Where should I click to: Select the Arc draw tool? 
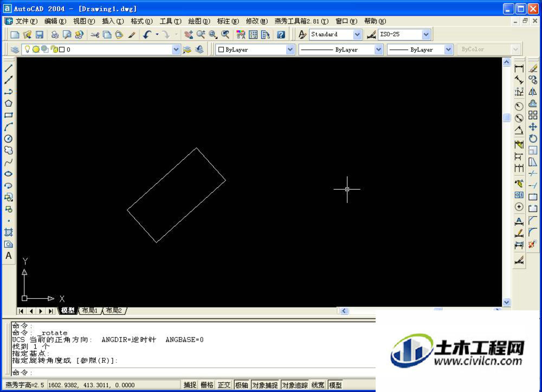pos(9,127)
